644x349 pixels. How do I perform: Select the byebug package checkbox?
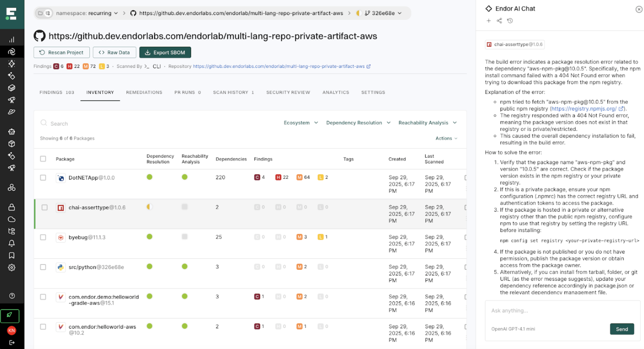pos(43,237)
